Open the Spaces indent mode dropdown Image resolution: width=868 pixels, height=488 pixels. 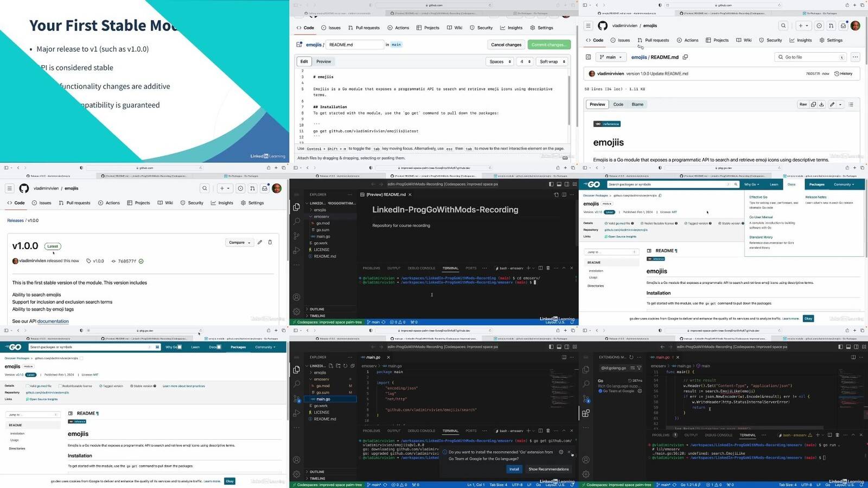499,61
